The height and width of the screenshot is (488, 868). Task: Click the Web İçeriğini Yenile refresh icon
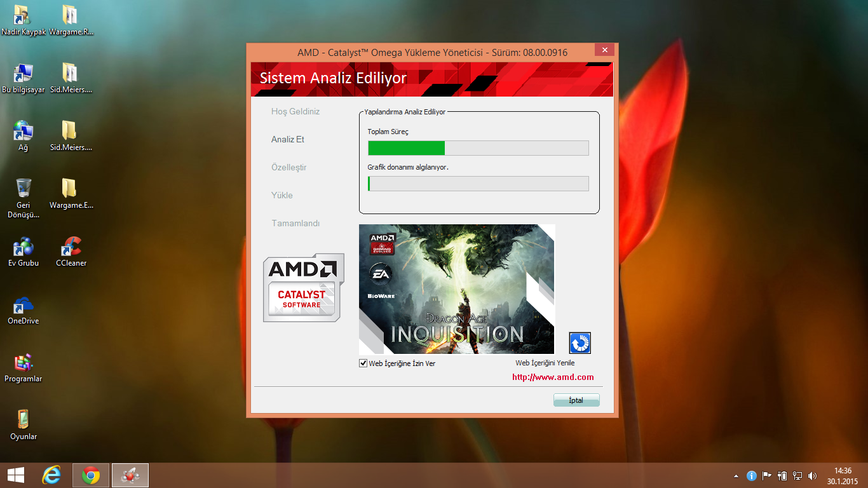pos(580,343)
